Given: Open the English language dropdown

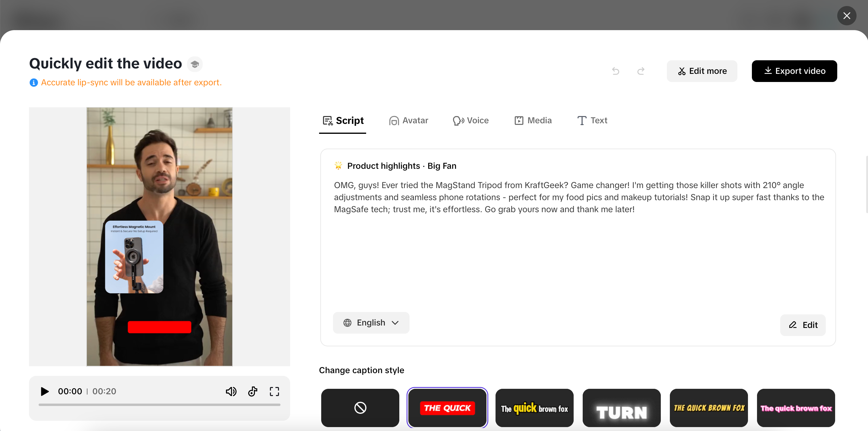Looking at the screenshot, I should pos(371,322).
